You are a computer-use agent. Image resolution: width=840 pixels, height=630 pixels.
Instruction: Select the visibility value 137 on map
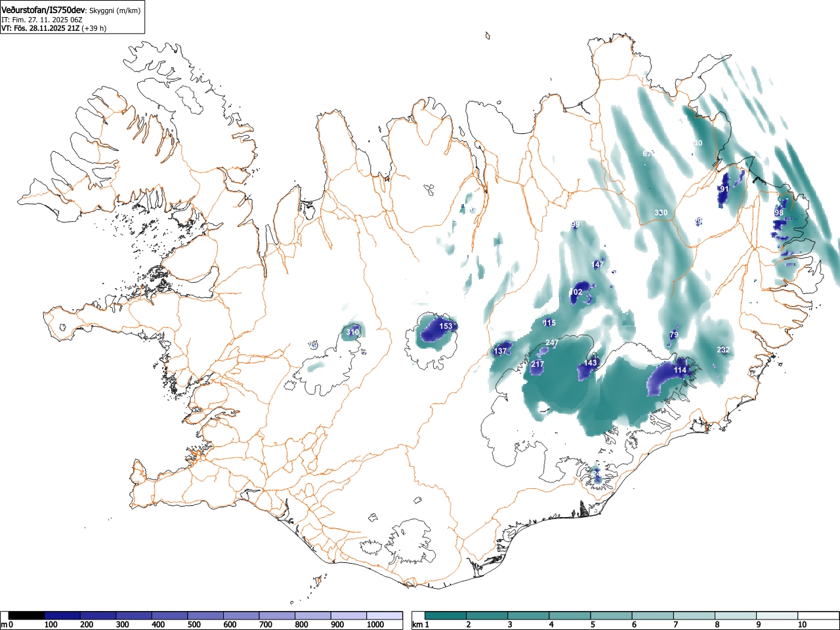coord(500,351)
